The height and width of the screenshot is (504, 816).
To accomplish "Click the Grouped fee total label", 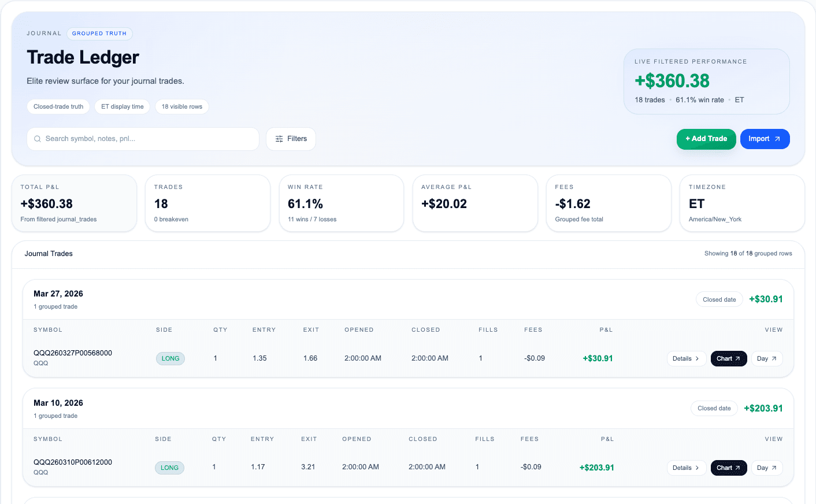I will (x=579, y=220).
